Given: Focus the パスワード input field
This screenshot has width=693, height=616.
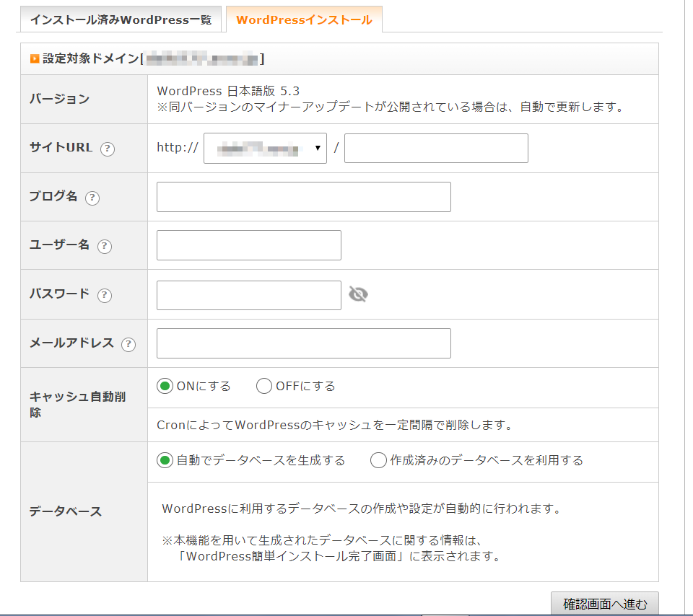Looking at the screenshot, I should (249, 296).
